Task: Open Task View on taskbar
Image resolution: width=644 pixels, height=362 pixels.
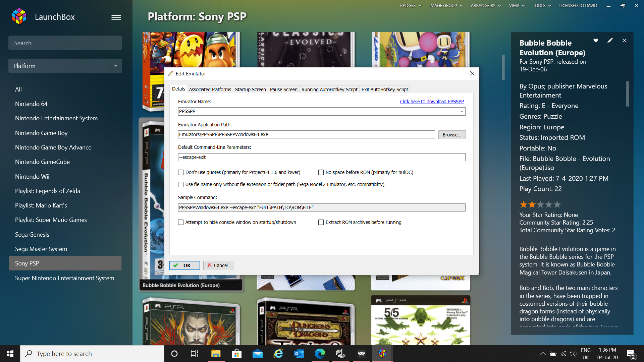Action: (195, 354)
